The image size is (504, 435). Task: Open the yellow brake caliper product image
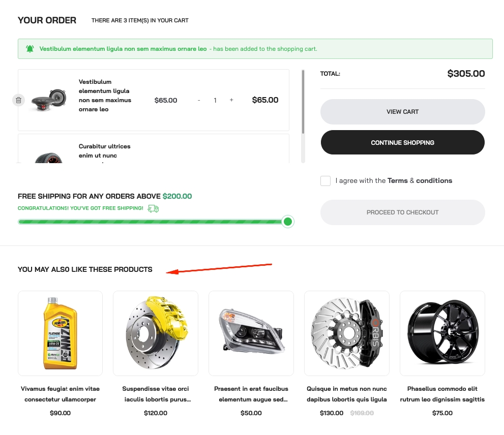pyautogui.click(x=155, y=333)
